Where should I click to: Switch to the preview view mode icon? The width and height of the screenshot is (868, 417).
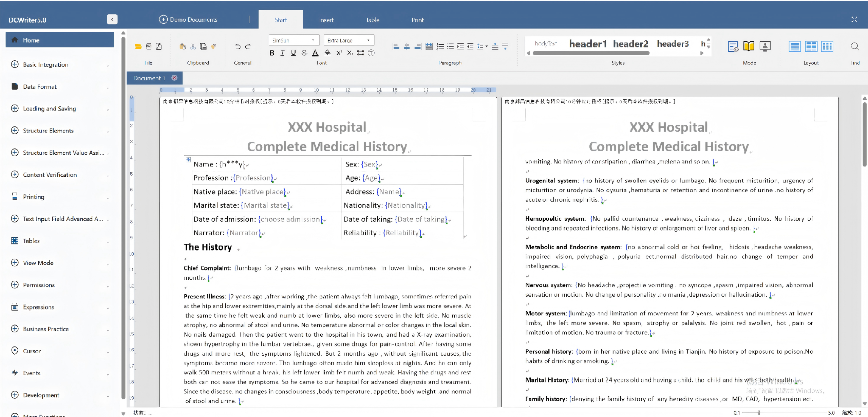[x=733, y=46]
